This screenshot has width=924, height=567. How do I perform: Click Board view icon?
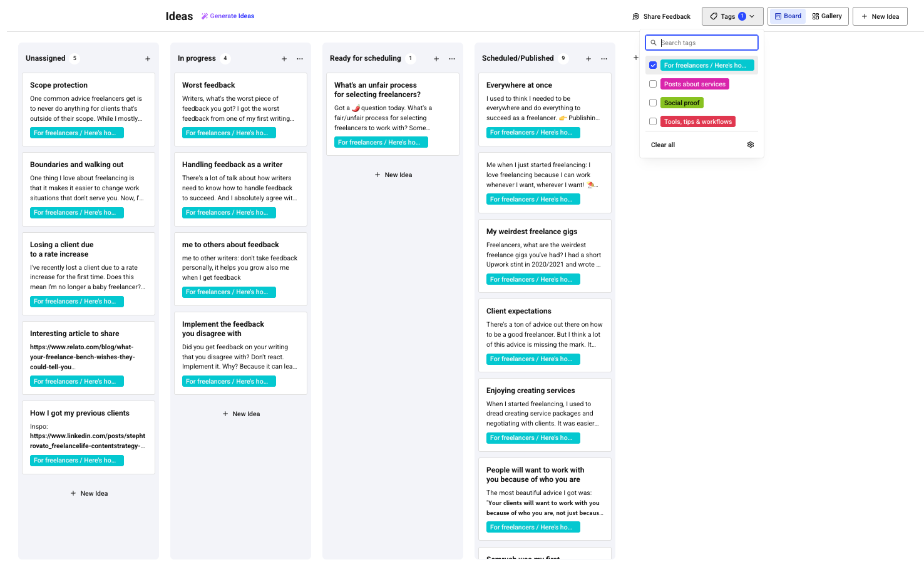pos(778,16)
